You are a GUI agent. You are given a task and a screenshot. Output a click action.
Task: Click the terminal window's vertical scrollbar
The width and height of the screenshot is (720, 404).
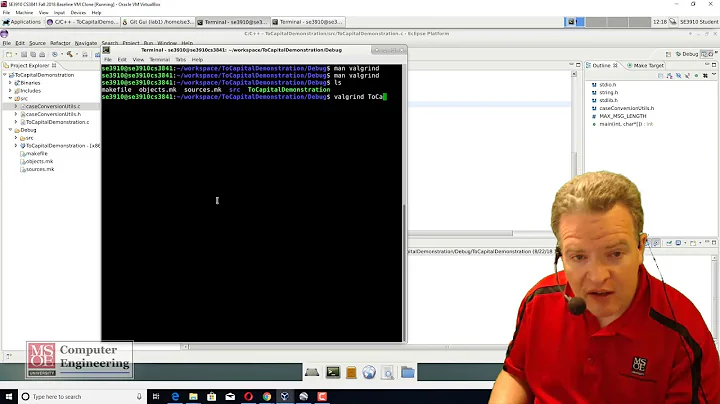pyautogui.click(x=404, y=200)
